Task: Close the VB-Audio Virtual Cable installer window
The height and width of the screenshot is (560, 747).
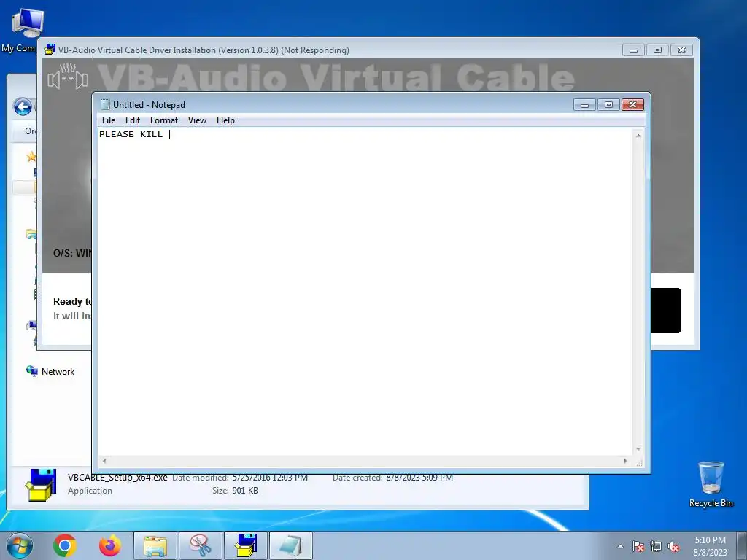Action: (x=682, y=50)
